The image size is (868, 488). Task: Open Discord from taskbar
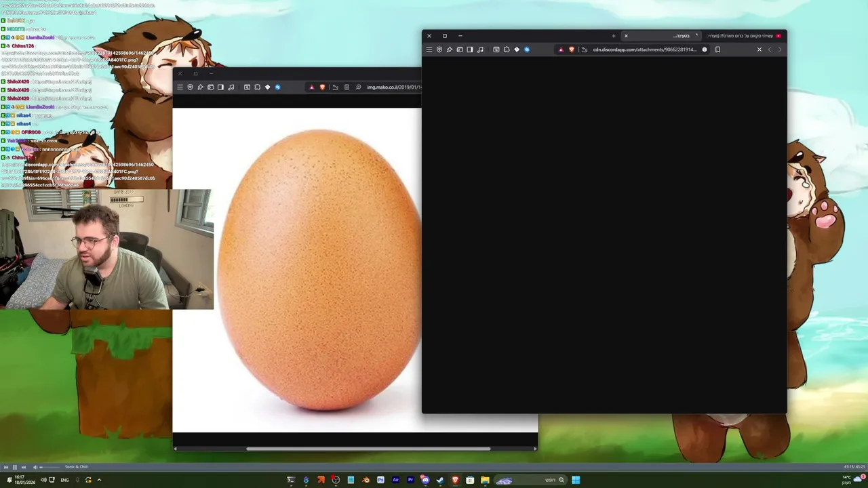tap(425, 480)
